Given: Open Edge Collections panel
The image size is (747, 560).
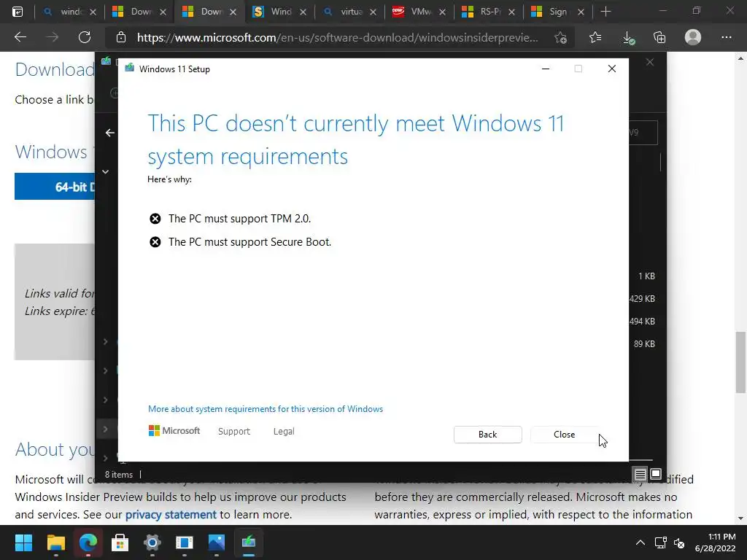Looking at the screenshot, I should pyautogui.click(x=659, y=37).
